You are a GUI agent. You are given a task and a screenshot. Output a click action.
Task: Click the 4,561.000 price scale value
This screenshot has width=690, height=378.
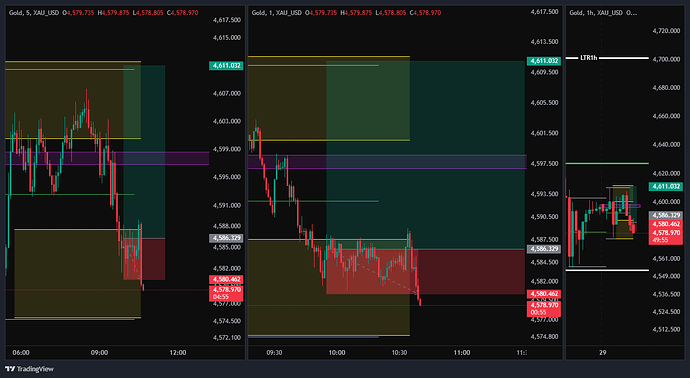pos(666,258)
